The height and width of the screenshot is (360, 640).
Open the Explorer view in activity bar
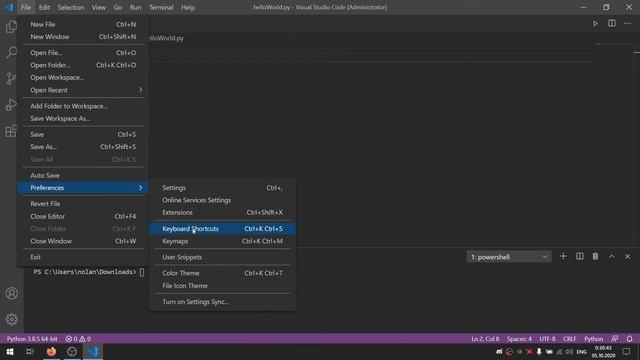(11, 27)
